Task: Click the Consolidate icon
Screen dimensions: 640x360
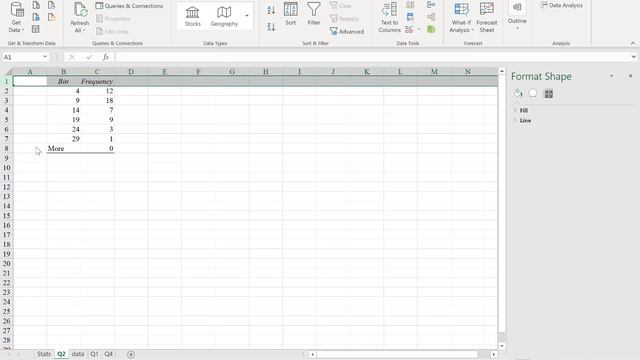Action: (431, 5)
